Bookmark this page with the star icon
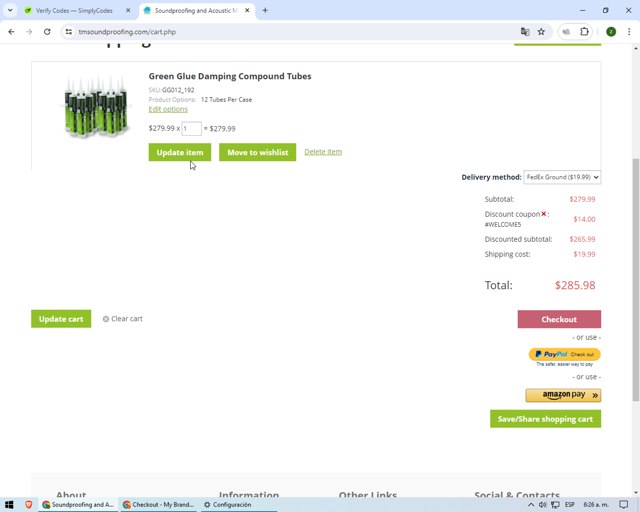This screenshot has height=512, width=640. (541, 32)
